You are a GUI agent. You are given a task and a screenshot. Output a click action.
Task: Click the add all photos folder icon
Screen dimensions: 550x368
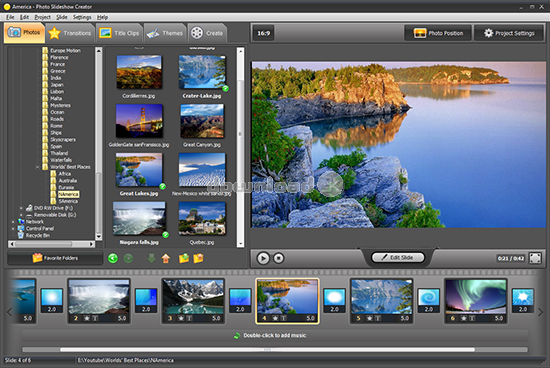point(184,259)
